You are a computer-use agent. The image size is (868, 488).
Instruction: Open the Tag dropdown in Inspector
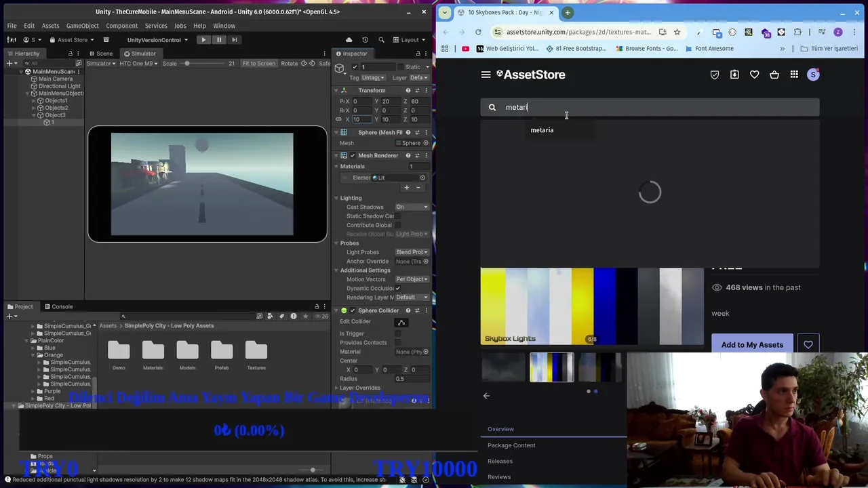tap(372, 77)
